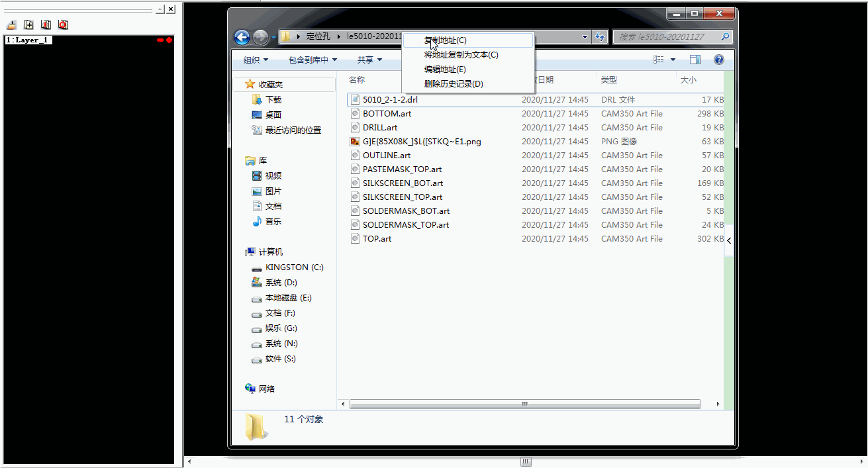The image size is (868, 468).
Task: Select 将地址复制为文本 menu entry
Action: point(461,55)
